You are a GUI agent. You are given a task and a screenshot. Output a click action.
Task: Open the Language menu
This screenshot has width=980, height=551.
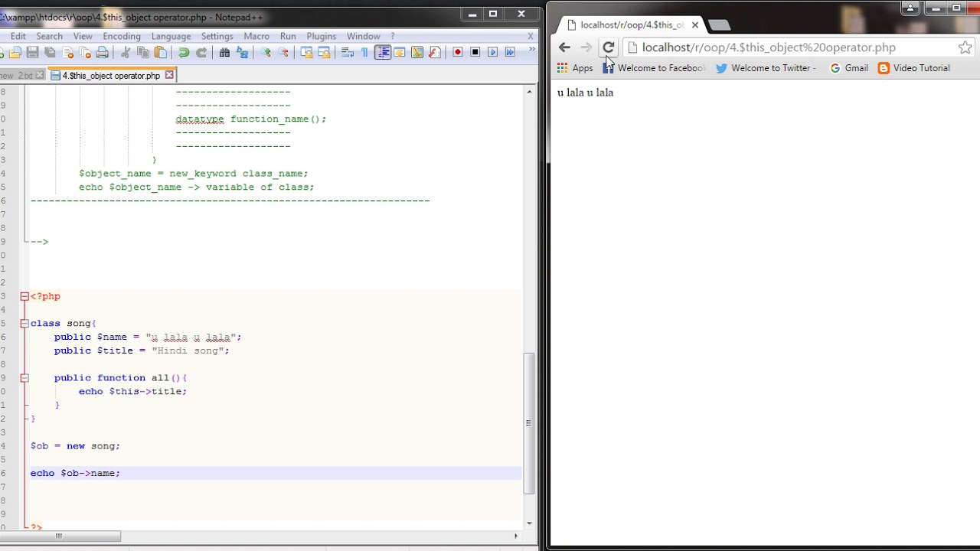[x=171, y=36]
